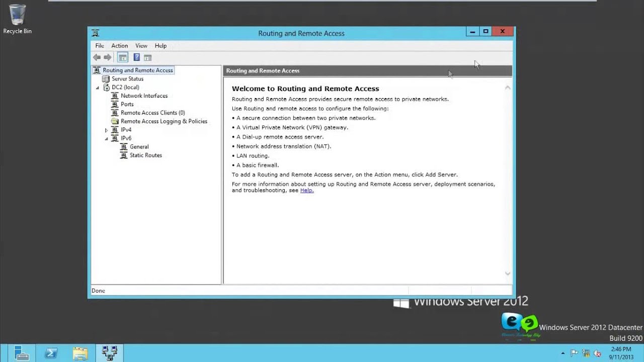Expand the IPv4 tree node
This screenshot has height=362, width=644.
(106, 130)
